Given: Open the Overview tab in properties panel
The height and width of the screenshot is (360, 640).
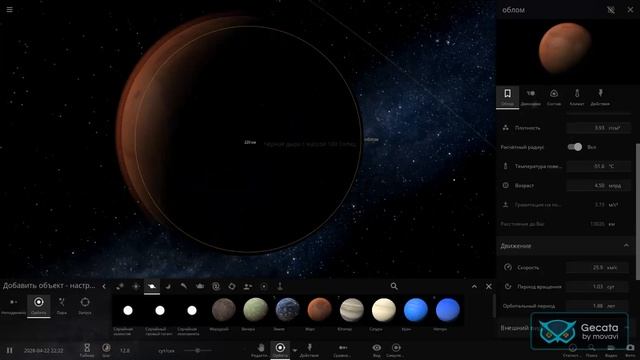Looking at the screenshot, I should [507, 97].
